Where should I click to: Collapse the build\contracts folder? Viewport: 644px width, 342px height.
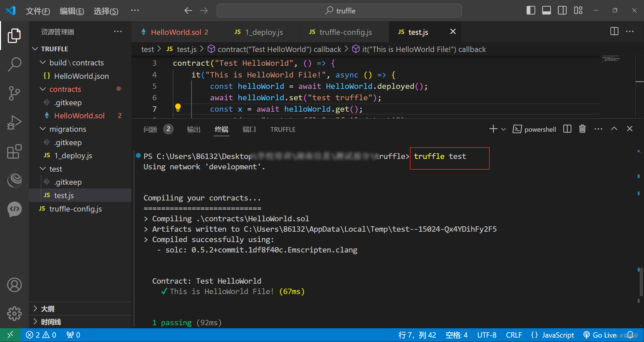point(80,63)
